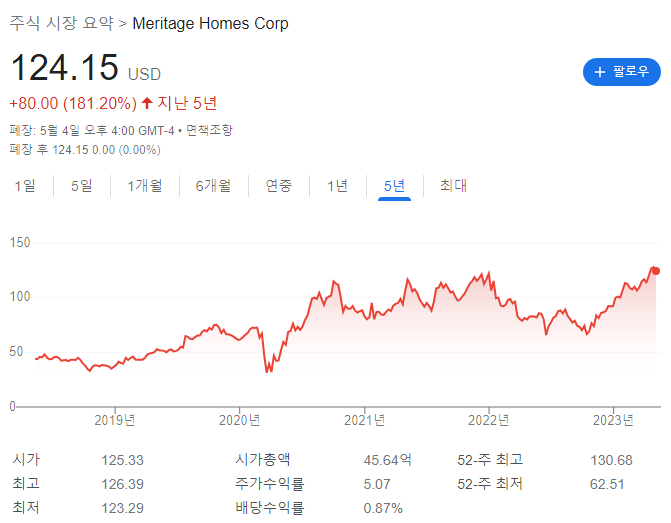Click the upward arrow beside 지난 5년
Viewport: 671px width, 523px height.
(x=147, y=103)
